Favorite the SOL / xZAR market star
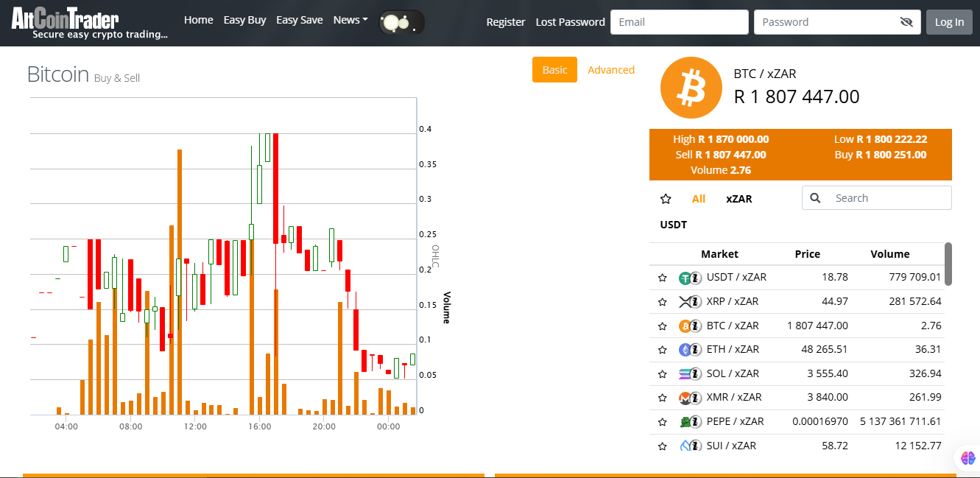This screenshot has height=478, width=980. 662,374
